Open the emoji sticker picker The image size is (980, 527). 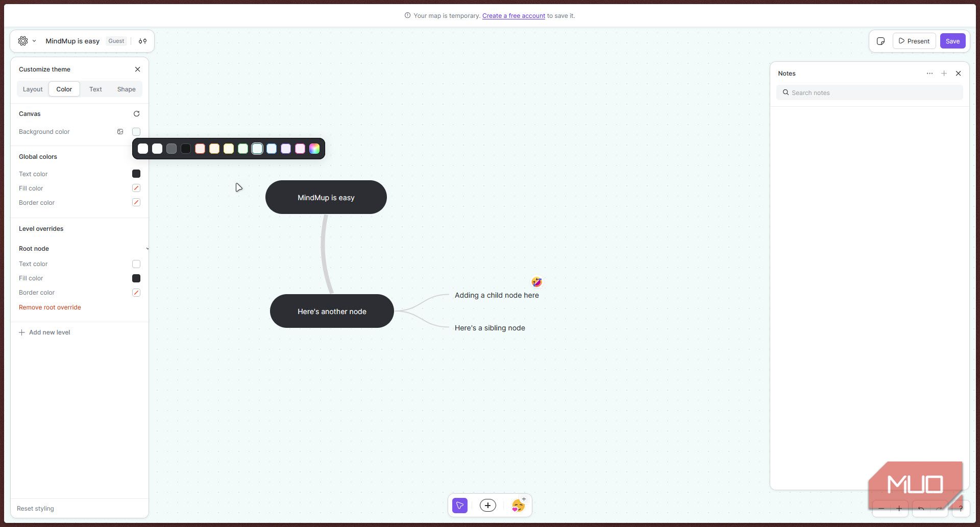(518, 506)
